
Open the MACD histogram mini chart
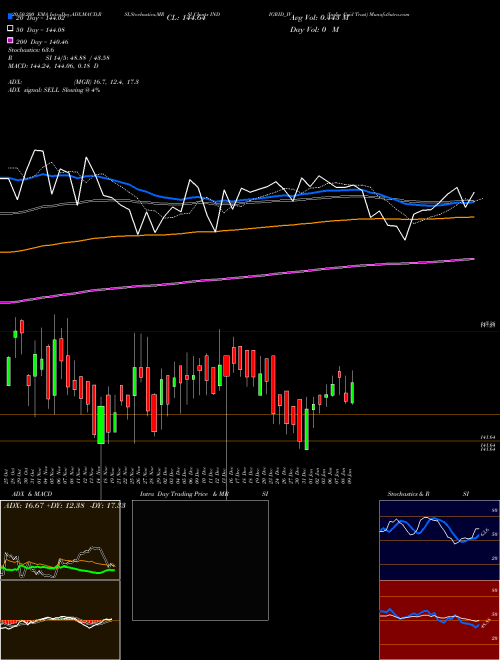point(60,620)
